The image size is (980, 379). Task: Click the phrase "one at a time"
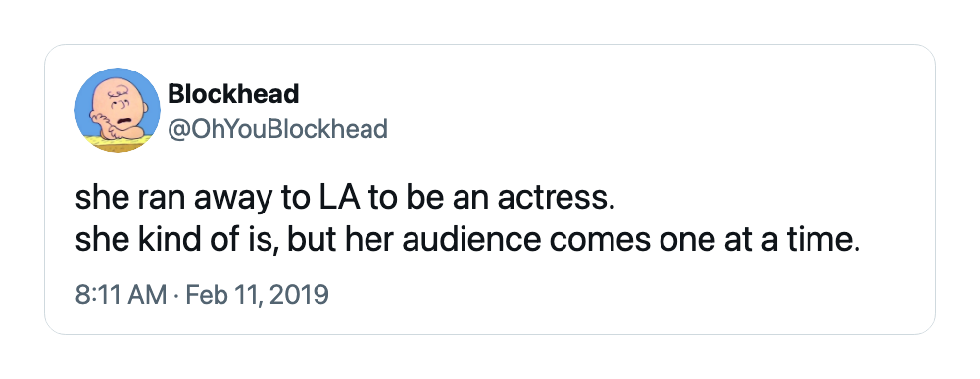pyautogui.click(x=755, y=240)
